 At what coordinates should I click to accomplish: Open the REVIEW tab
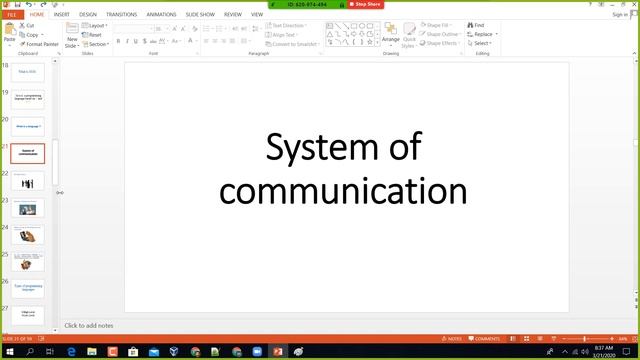(x=233, y=14)
